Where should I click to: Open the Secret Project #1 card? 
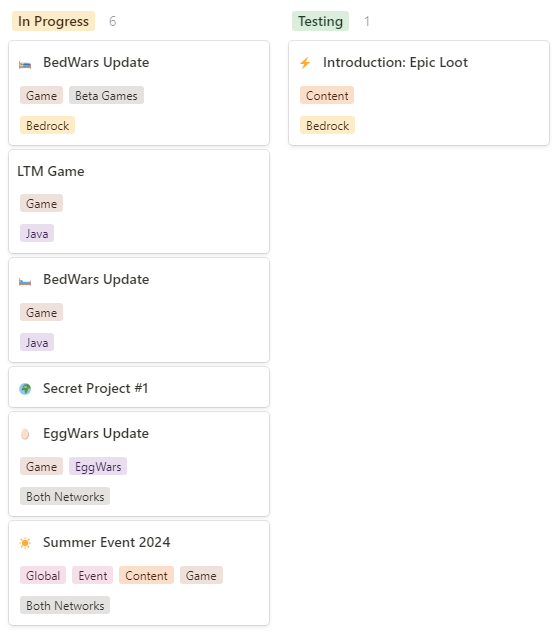coord(139,387)
